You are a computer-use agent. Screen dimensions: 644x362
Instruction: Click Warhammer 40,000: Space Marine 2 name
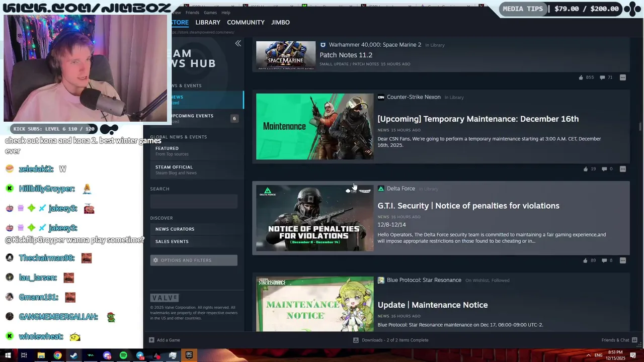(375, 45)
